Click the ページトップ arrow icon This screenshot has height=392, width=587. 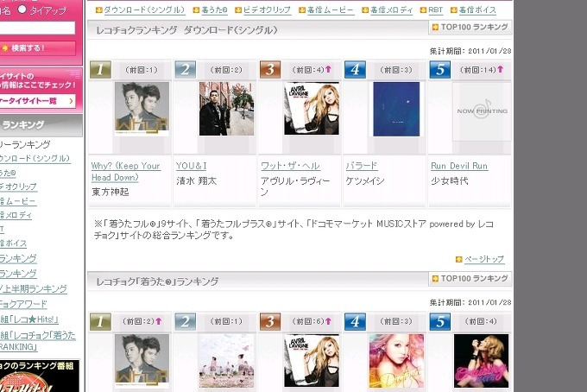(459, 259)
